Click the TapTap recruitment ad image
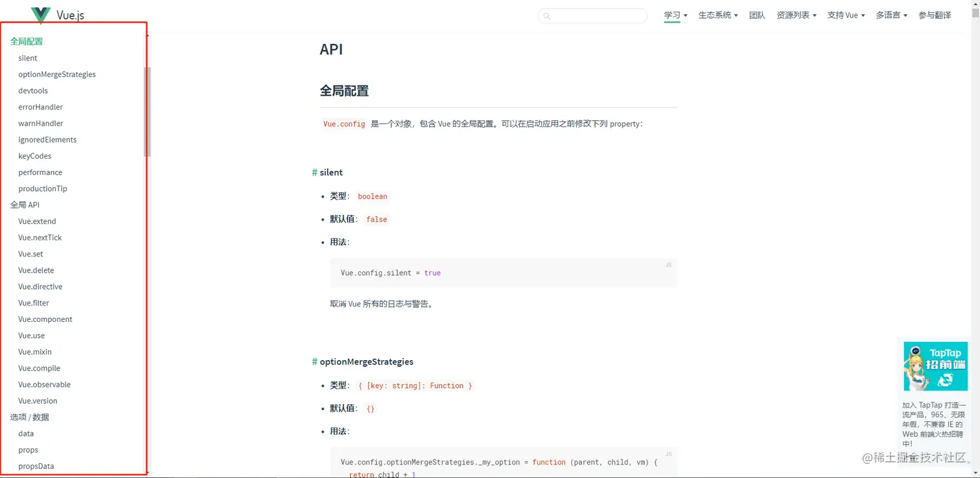Image resolution: width=980 pixels, height=478 pixels. (x=935, y=366)
